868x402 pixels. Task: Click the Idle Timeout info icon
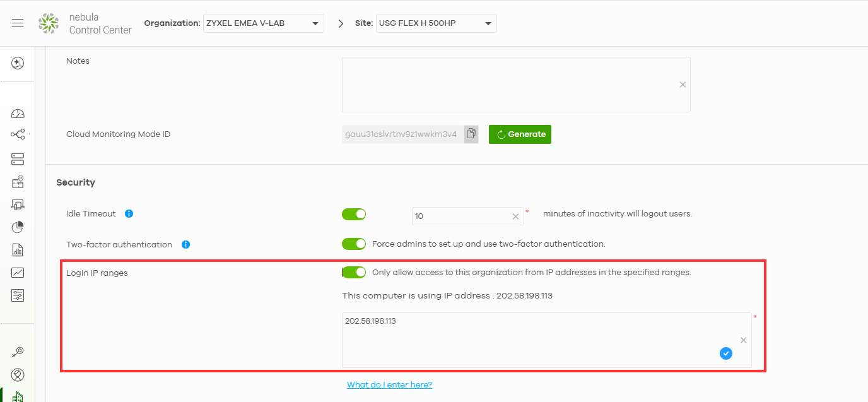point(129,214)
